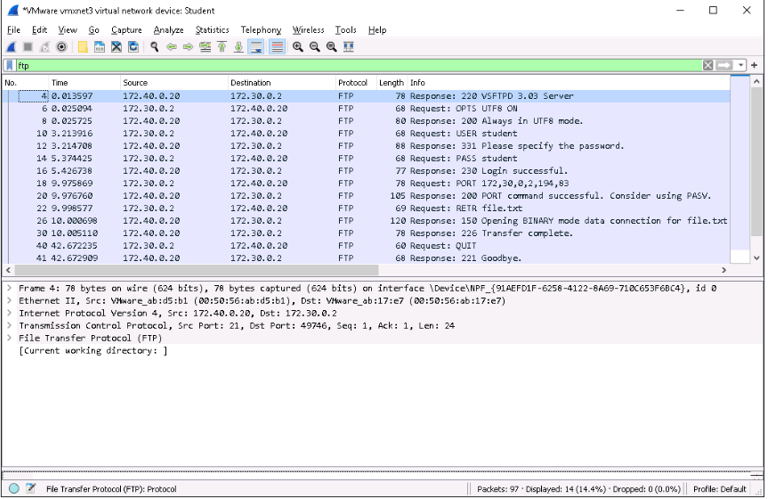Select packet 40 Request: QUIT
768x499 pixels.
(366, 246)
